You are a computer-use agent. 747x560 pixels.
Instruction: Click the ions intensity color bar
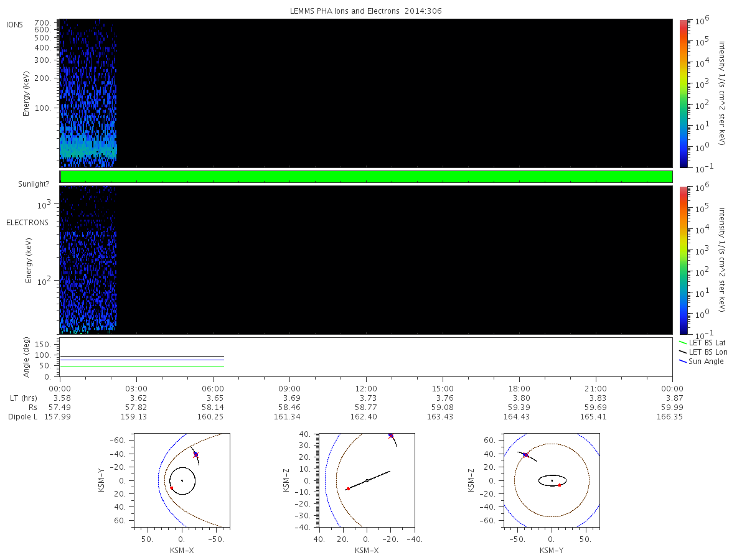tap(684, 93)
